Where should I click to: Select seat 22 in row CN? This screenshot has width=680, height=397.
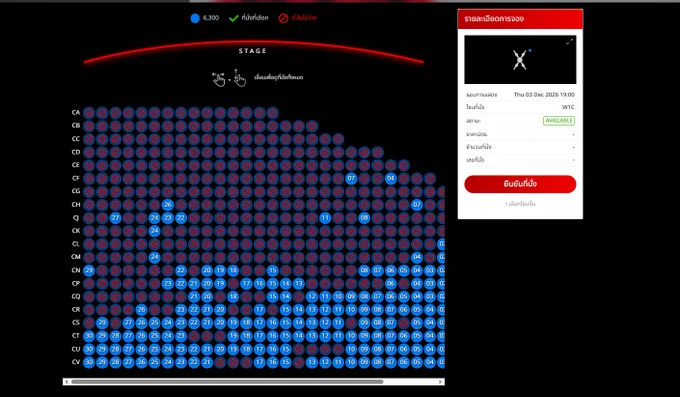[x=181, y=270]
